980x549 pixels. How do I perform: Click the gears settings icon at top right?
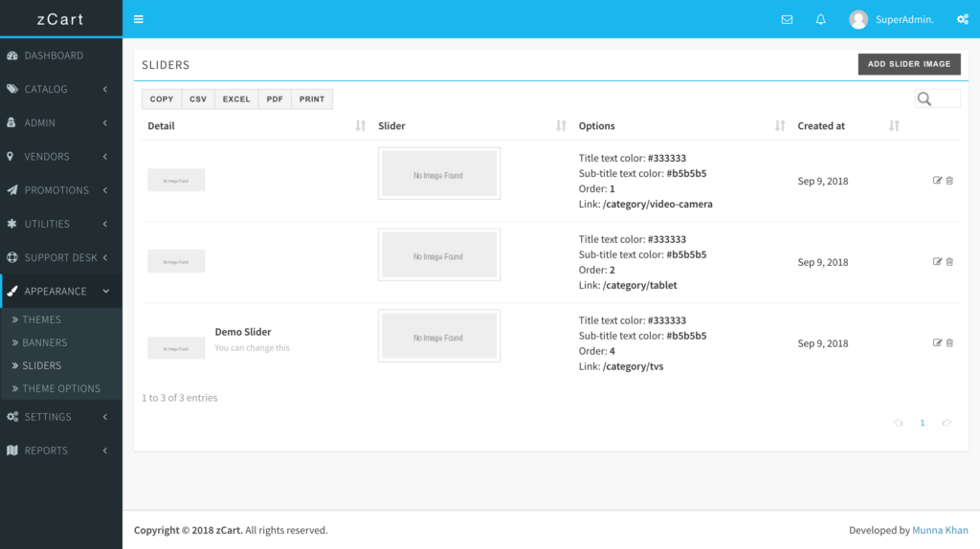[x=963, y=19]
